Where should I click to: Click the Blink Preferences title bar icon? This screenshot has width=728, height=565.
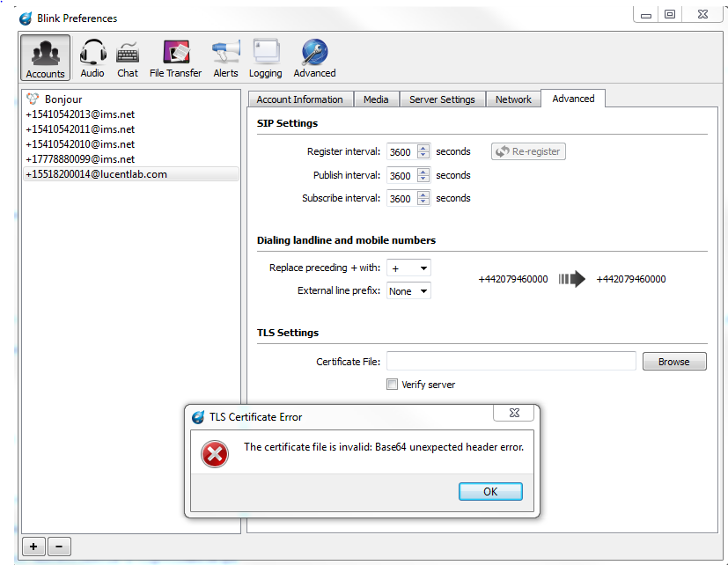pyautogui.click(x=26, y=18)
